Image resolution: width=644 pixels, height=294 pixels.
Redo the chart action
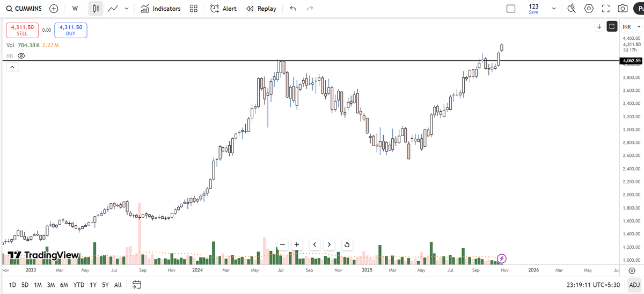click(x=310, y=9)
